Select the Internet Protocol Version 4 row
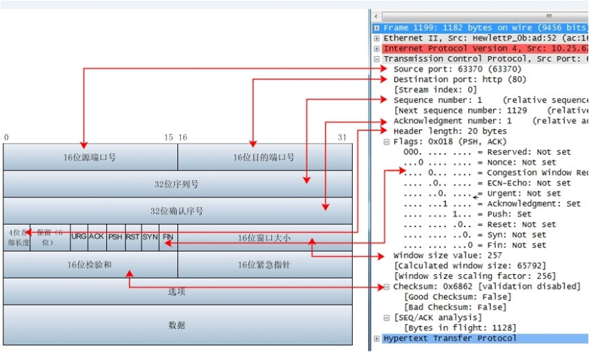 coord(485,48)
